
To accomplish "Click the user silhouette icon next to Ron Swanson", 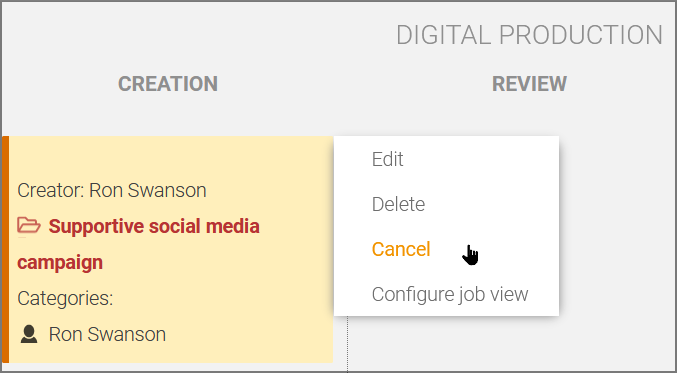I will [29, 334].
